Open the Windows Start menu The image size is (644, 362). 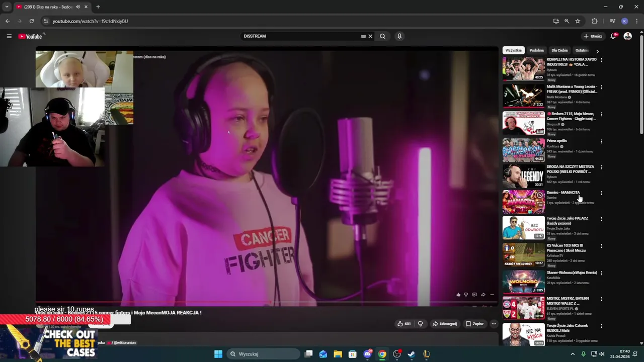pyautogui.click(x=218, y=354)
